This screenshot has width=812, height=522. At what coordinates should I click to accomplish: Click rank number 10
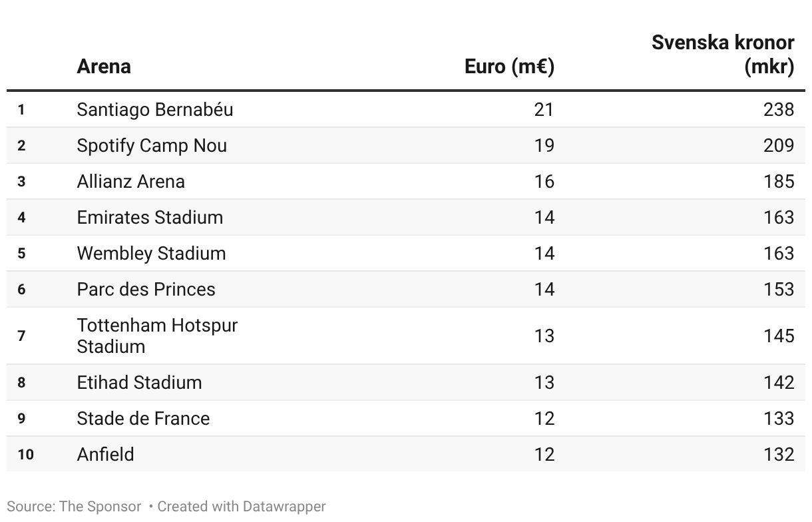[25, 454]
